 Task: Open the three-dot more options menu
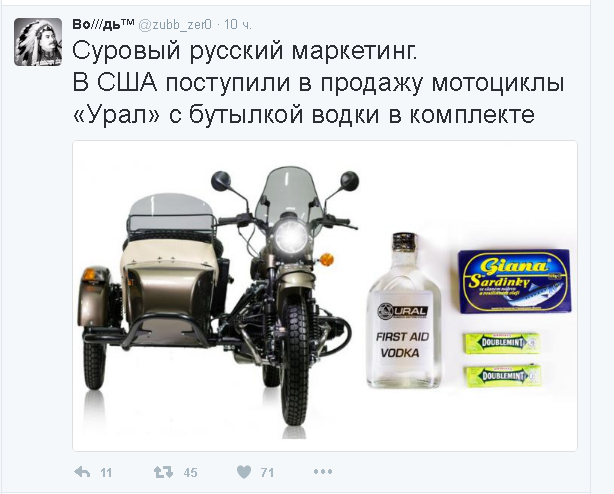tap(323, 472)
